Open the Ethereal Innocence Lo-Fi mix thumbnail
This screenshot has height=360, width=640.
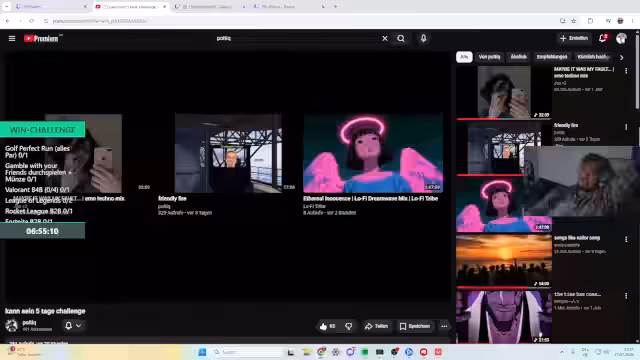(x=373, y=153)
